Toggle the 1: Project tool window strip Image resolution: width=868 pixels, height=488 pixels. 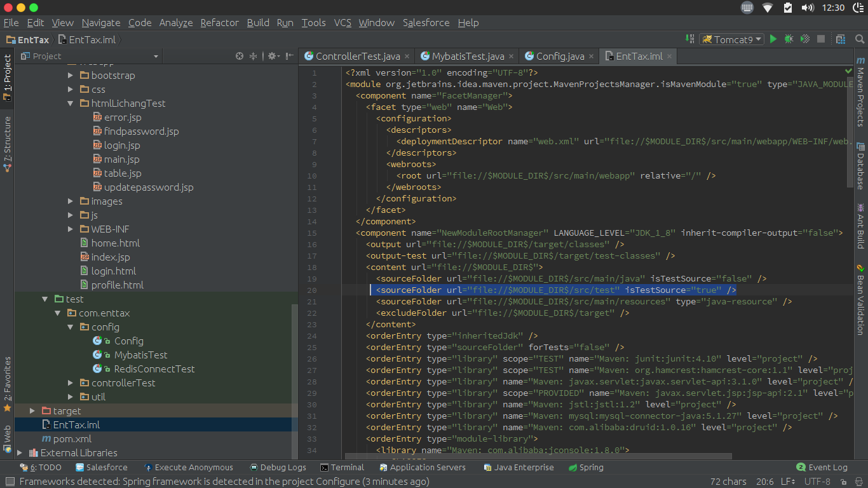(7, 78)
